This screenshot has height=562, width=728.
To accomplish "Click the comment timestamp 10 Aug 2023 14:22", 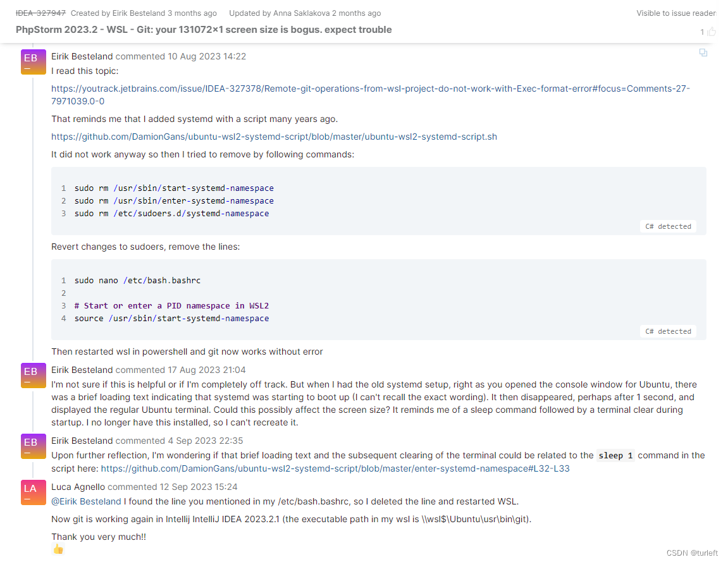I will (x=207, y=56).
